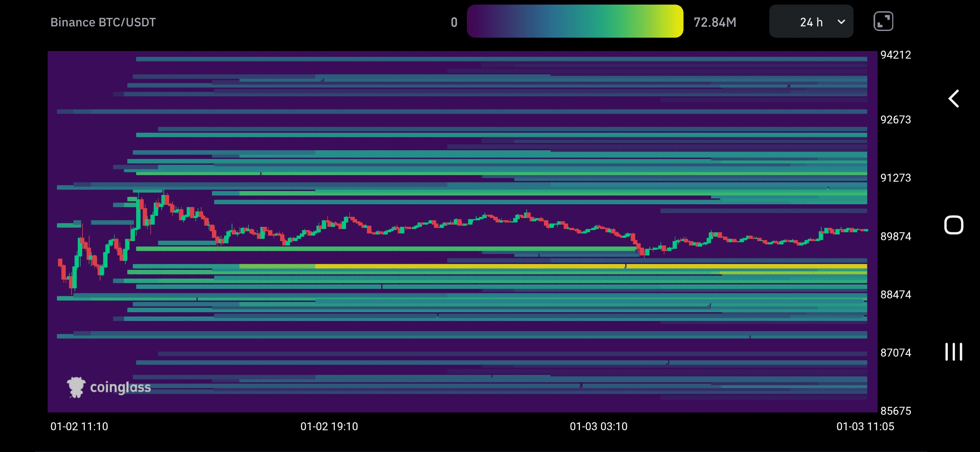Select the 01-03 11:05 time marker
This screenshot has height=452, width=980.
[x=865, y=426]
